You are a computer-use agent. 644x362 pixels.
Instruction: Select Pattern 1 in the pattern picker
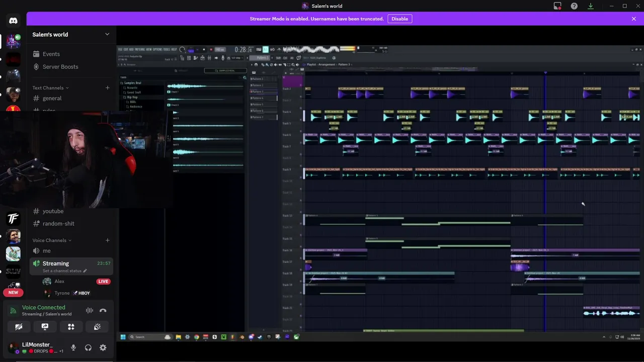coord(264,79)
